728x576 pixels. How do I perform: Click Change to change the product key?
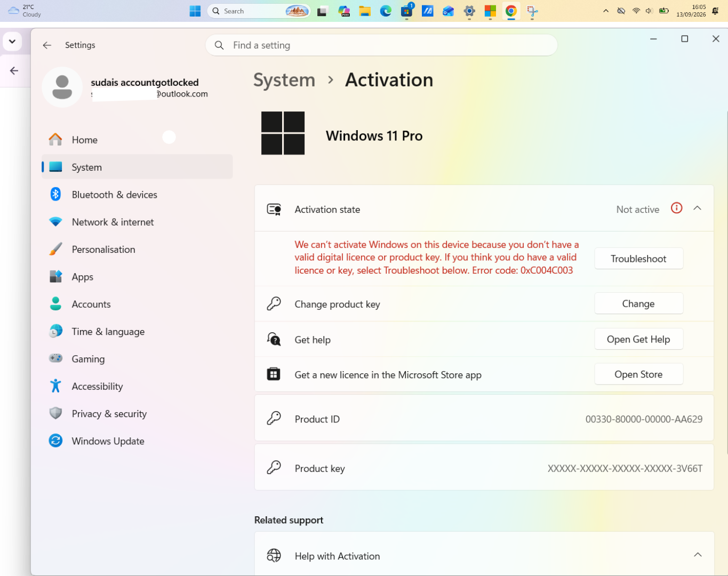tap(638, 303)
